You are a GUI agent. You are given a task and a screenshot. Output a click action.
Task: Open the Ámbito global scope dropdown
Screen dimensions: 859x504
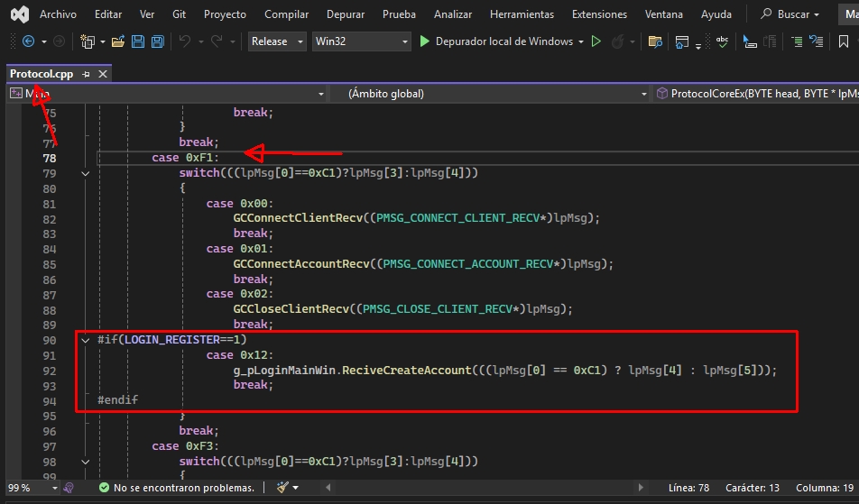click(x=489, y=94)
